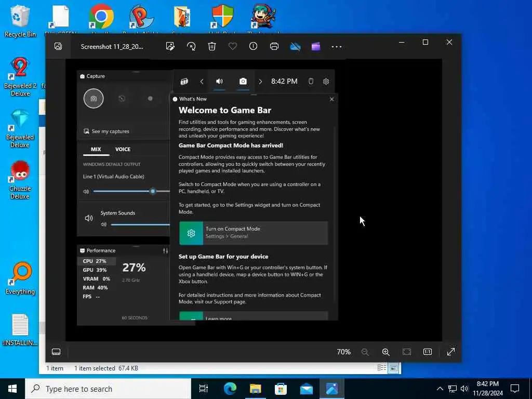Image resolution: width=532 pixels, height=399 pixels.
Task: Delete the photo with trash icon
Action: click(x=212, y=46)
